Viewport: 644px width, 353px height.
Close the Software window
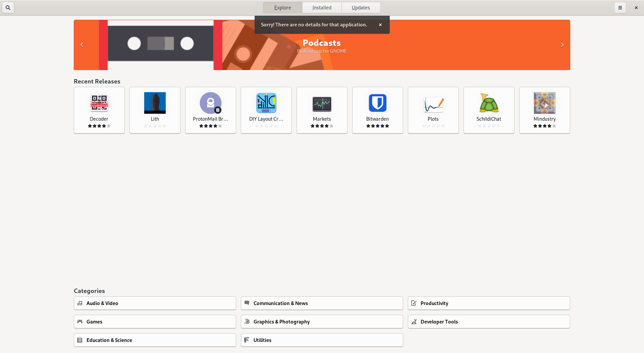coord(636,8)
